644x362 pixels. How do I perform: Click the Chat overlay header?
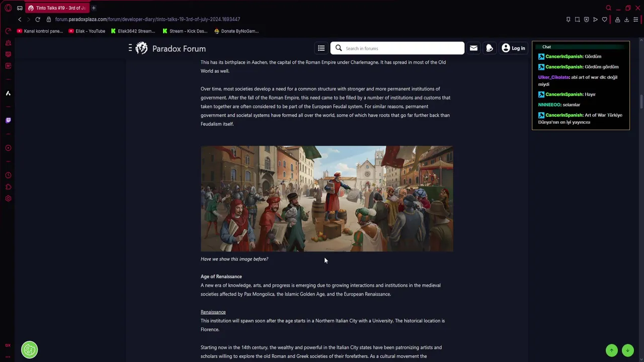(x=581, y=47)
